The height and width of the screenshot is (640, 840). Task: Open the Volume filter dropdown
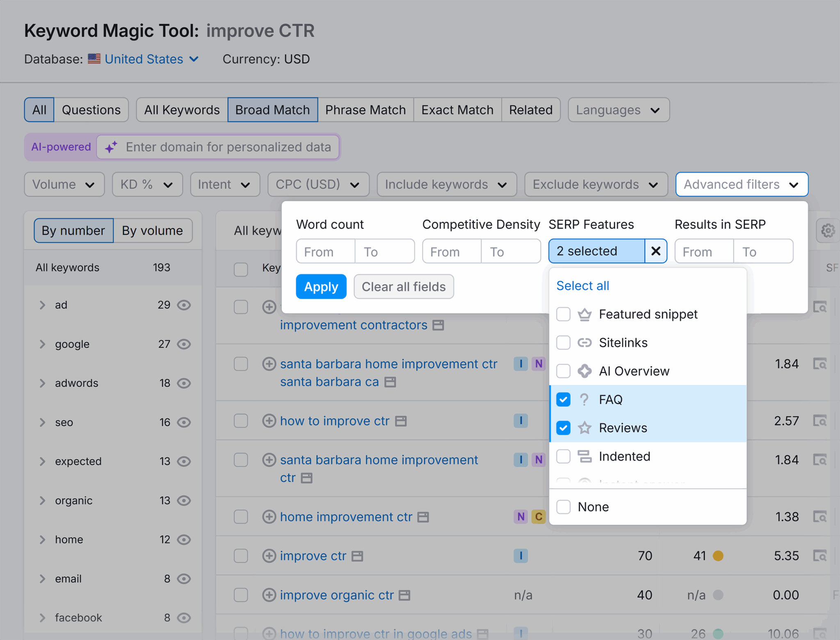pyautogui.click(x=64, y=184)
